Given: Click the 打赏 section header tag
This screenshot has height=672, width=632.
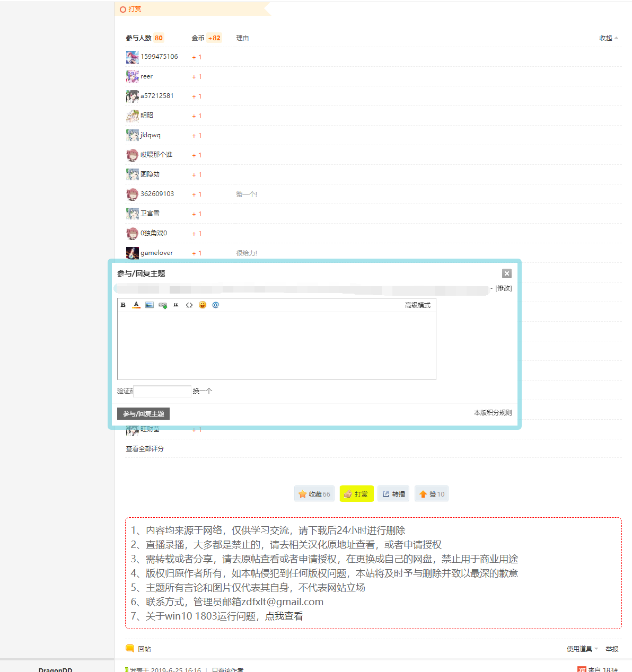Looking at the screenshot, I should pos(135,9).
